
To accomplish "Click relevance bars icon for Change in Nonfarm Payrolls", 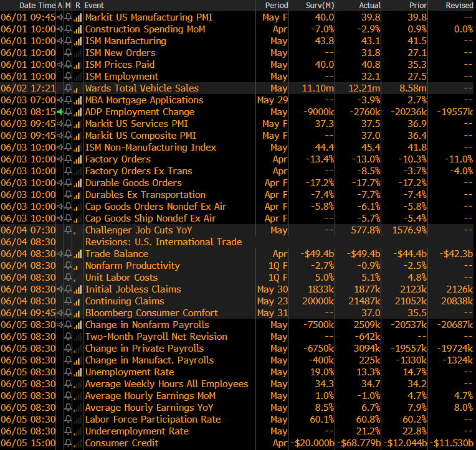I will point(78,325).
